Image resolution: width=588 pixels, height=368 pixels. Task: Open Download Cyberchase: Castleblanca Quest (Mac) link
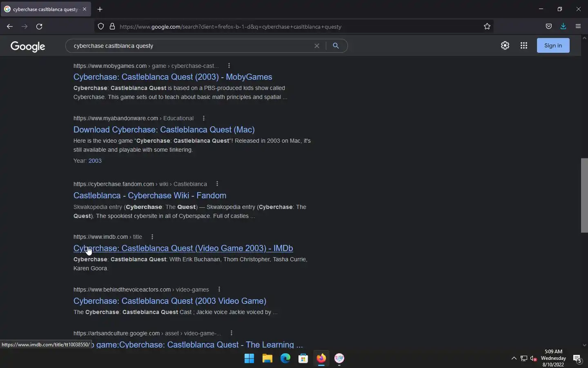[164, 130]
